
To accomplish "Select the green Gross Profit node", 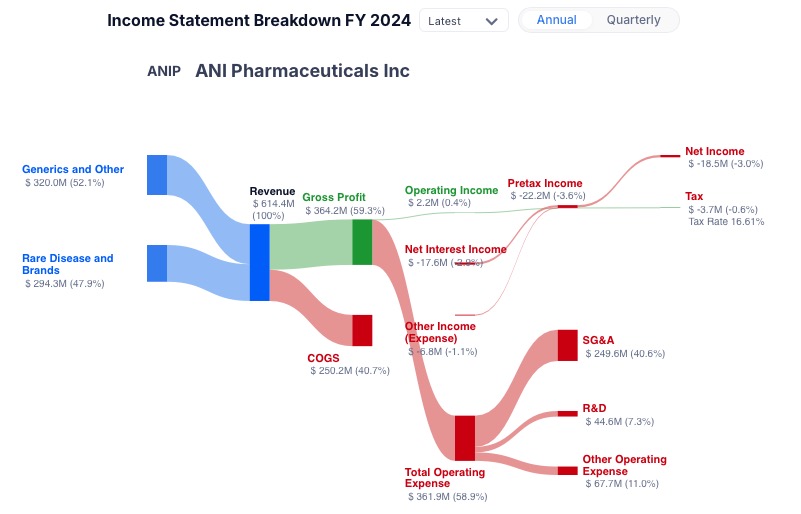I will (x=362, y=242).
